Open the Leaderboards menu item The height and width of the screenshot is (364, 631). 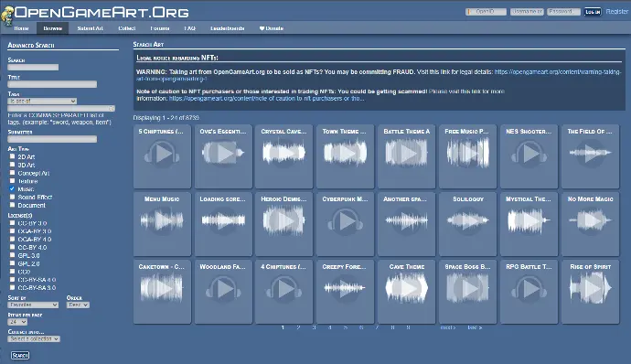pyautogui.click(x=228, y=28)
